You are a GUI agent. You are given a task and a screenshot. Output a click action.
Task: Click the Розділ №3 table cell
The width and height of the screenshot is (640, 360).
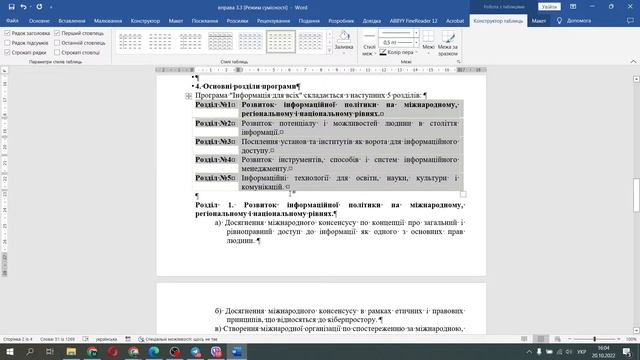tap(215, 146)
